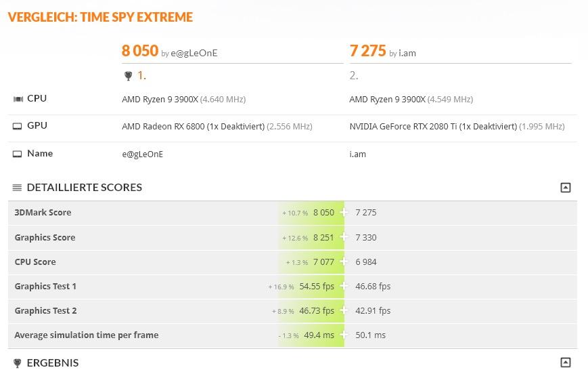Click plus icon in Average simulation time row
Screen dimensions: 588x374
tap(344, 335)
